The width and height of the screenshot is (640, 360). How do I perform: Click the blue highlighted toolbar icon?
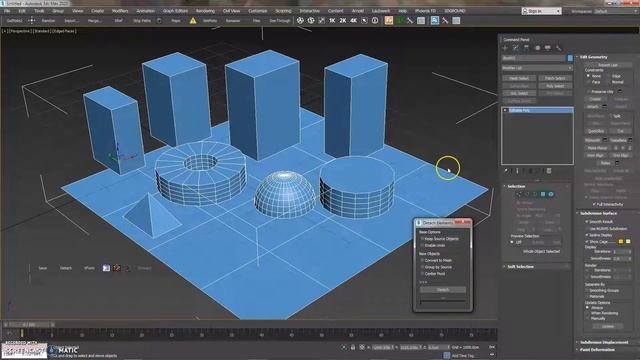click(435, 20)
